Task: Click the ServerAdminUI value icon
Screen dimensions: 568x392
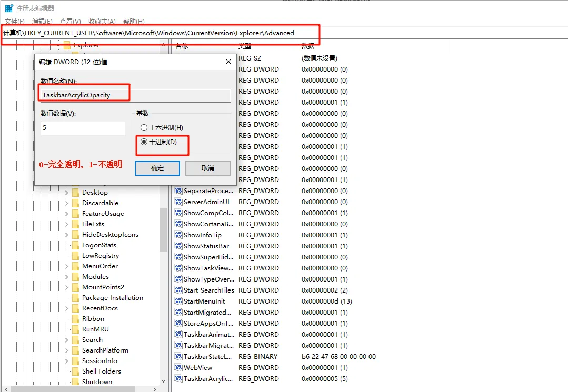Action: 178,202
